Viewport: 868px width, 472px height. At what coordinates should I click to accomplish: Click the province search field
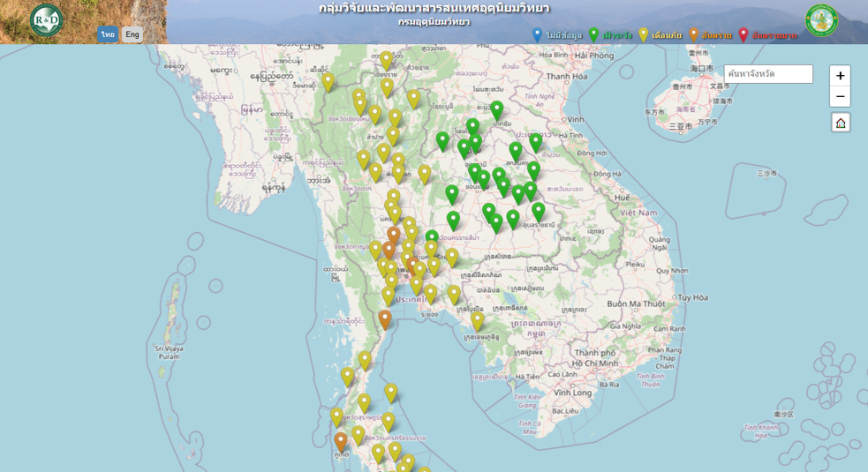tap(768, 74)
